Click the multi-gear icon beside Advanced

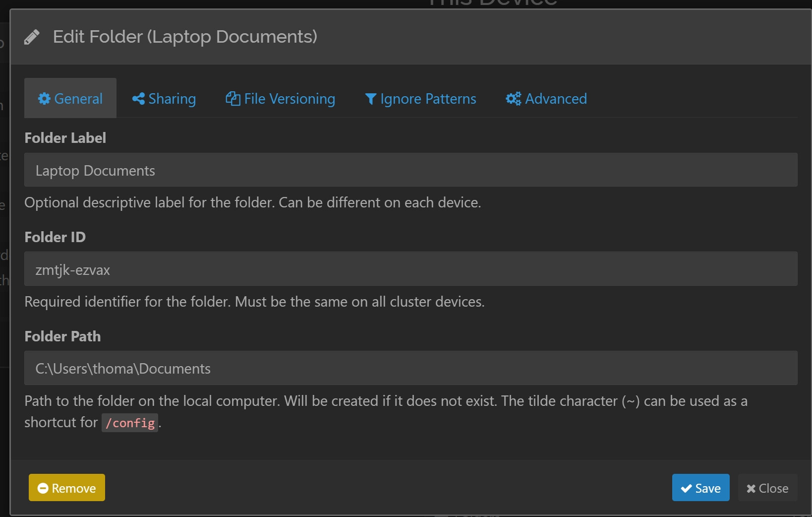513,99
